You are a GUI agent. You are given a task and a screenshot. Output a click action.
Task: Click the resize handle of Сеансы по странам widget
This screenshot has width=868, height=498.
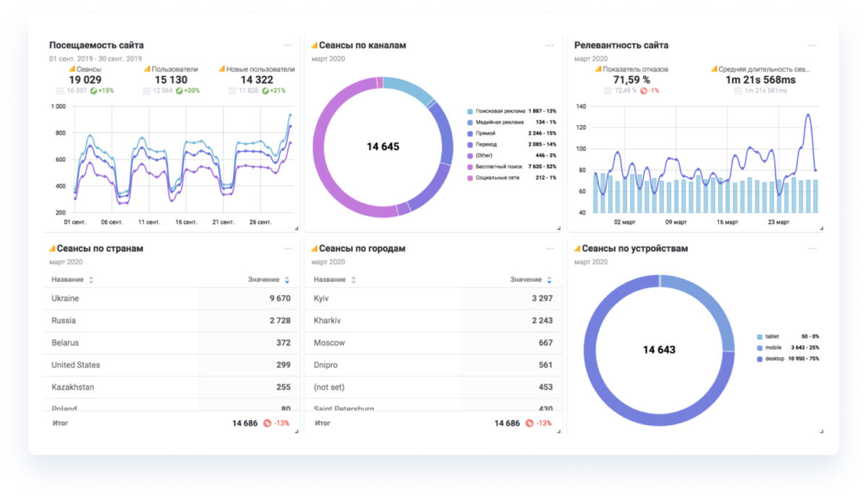[x=297, y=432]
